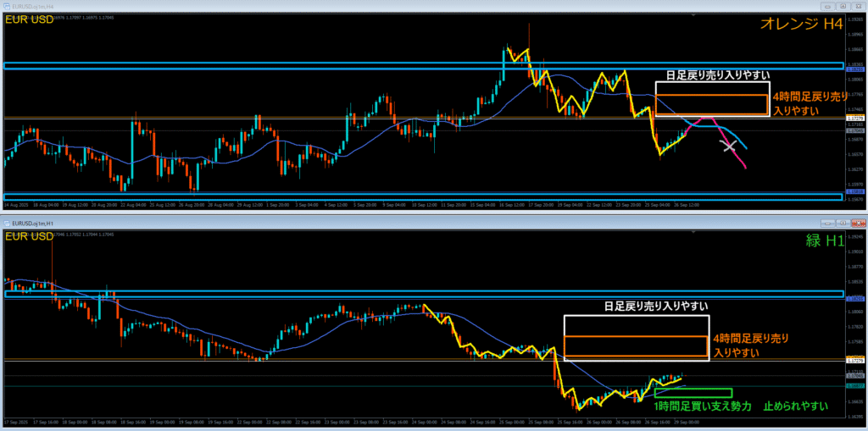Click the H4 chart window icon in title bar
868x431 pixels.
coord(5,8)
